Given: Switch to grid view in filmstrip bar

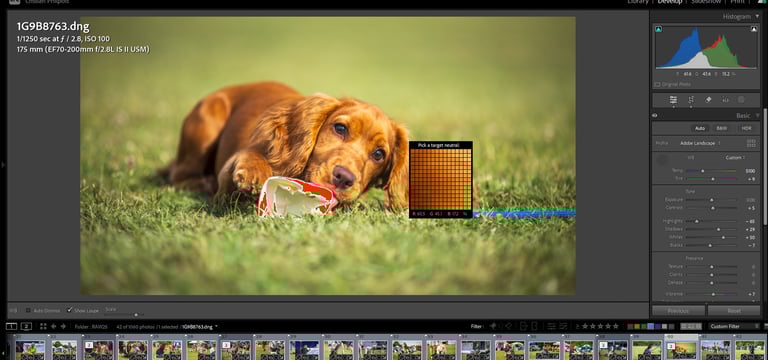Looking at the screenshot, I should pyautogui.click(x=43, y=326).
